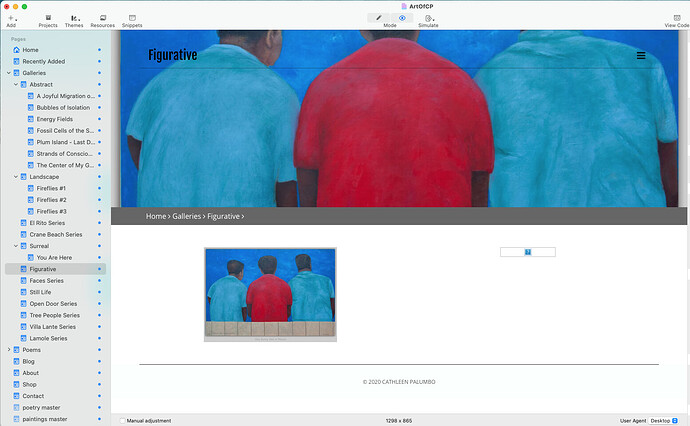Click the Faces Series page icon

[x=23, y=280]
